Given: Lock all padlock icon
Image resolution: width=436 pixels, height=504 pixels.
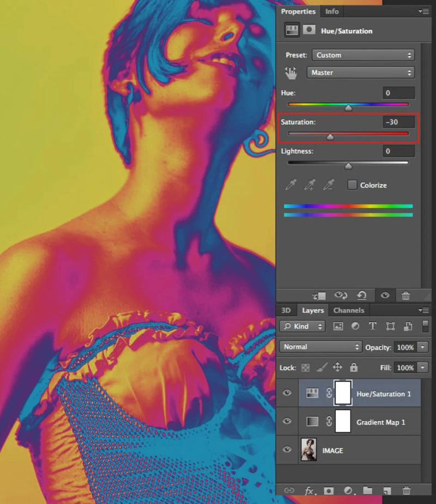Looking at the screenshot, I should (x=354, y=367).
